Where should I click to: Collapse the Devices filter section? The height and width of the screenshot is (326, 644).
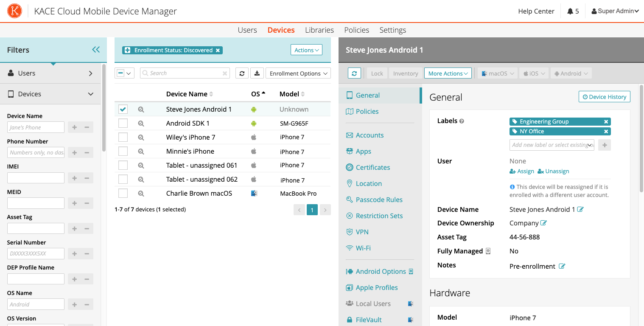[50, 94]
